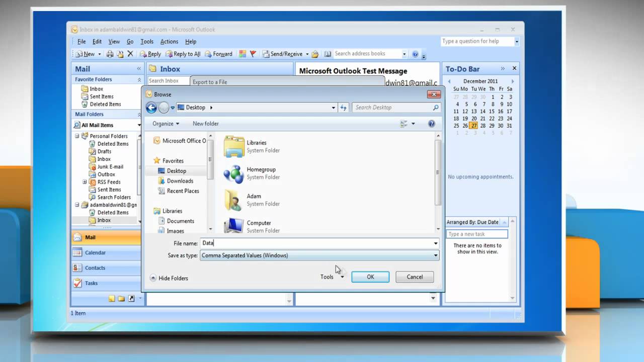Open the View menu
Viewport: 644px width, 362px height.
click(114, 42)
